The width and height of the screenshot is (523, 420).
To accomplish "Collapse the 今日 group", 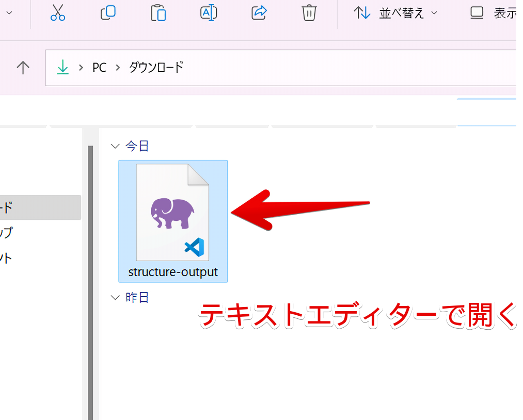I will [x=115, y=146].
